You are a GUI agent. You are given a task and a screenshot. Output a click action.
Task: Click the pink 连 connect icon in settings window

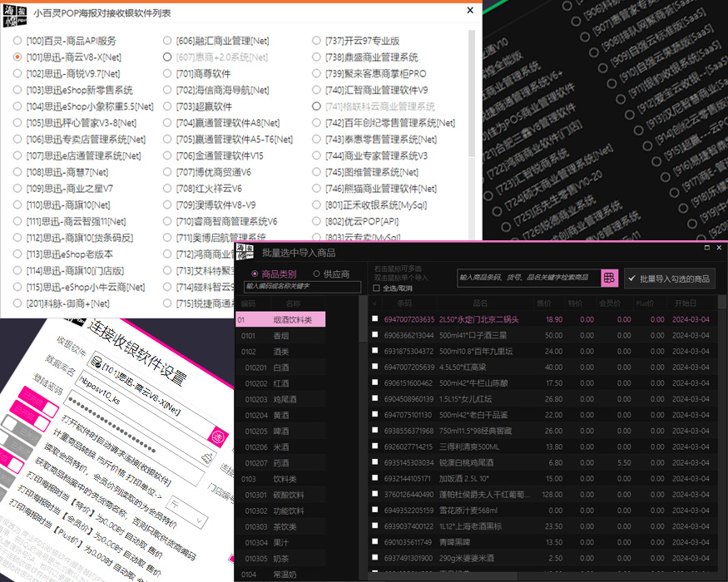[x=218, y=436]
